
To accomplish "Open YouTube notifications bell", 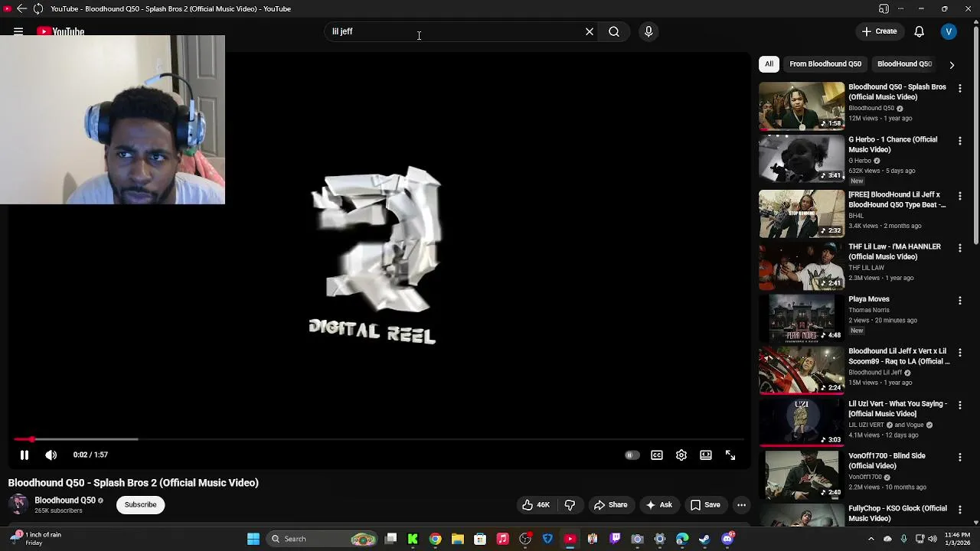I will (x=920, y=31).
